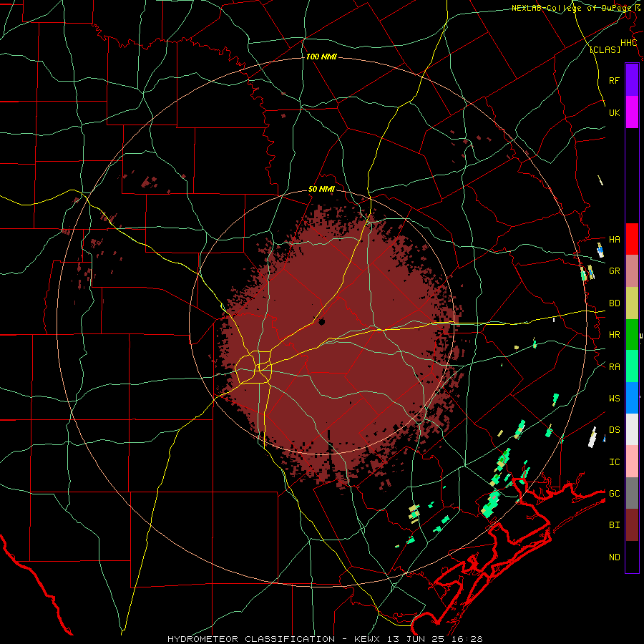
Task: Click the UK legend label
Action: pyautogui.click(x=614, y=112)
